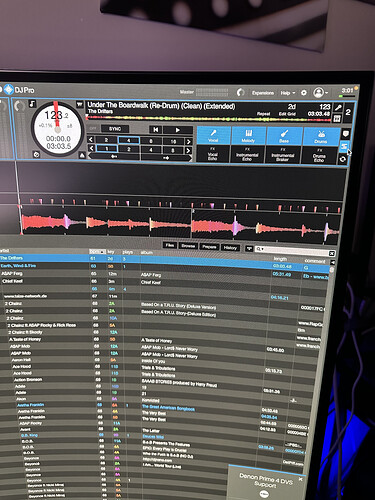
Task: Toggle the Melody stem pad
Action: coord(248,136)
